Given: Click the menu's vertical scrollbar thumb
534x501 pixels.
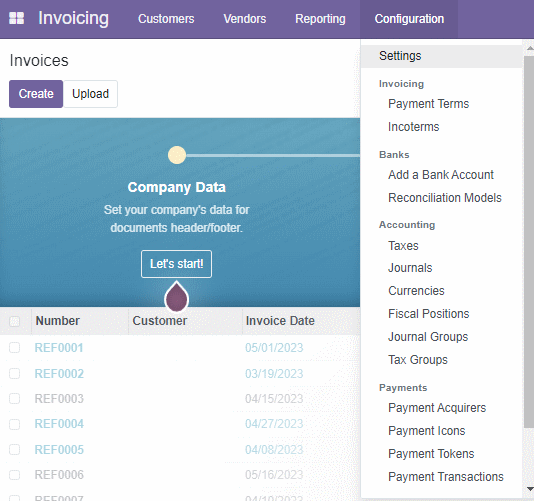Looking at the screenshot, I should click(x=530, y=242).
